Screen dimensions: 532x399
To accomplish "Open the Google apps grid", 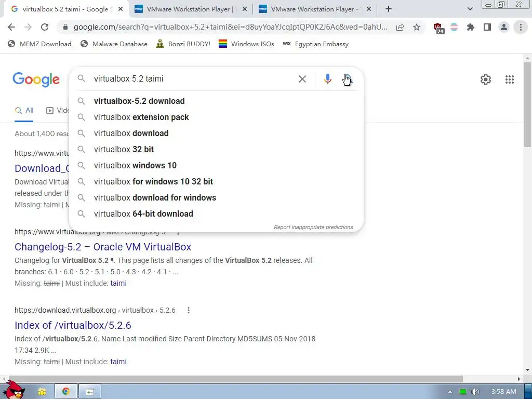I will click(x=509, y=79).
